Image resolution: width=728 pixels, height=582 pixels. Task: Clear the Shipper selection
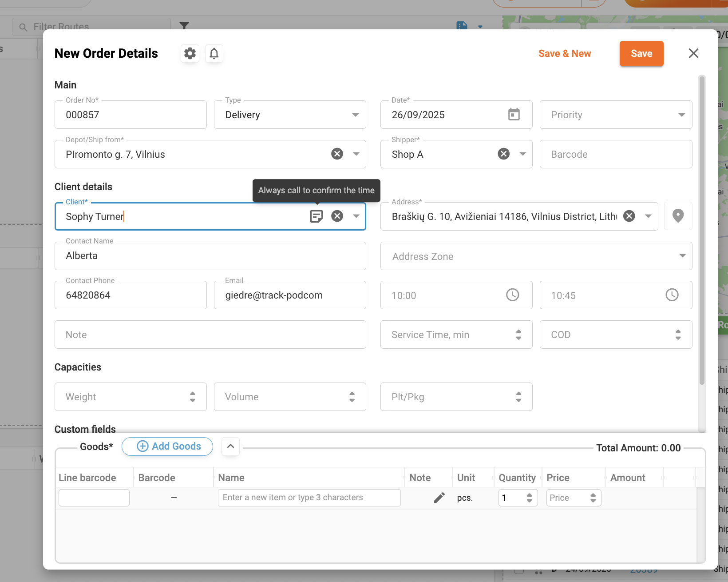[x=503, y=154]
